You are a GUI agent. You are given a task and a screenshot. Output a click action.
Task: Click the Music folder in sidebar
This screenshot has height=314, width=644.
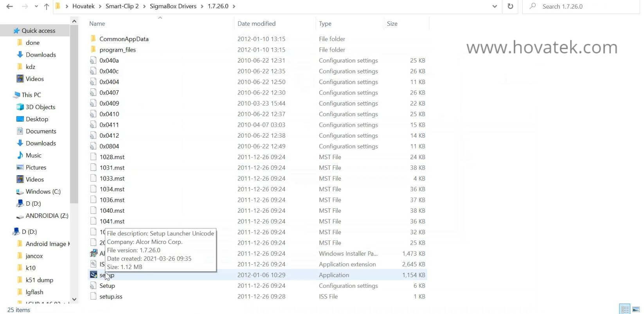33,155
